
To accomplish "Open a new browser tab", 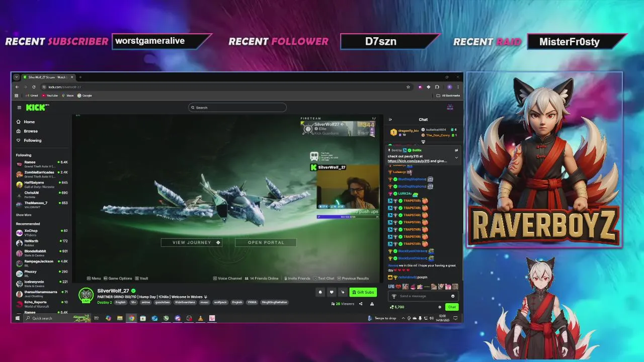I will pos(80,77).
